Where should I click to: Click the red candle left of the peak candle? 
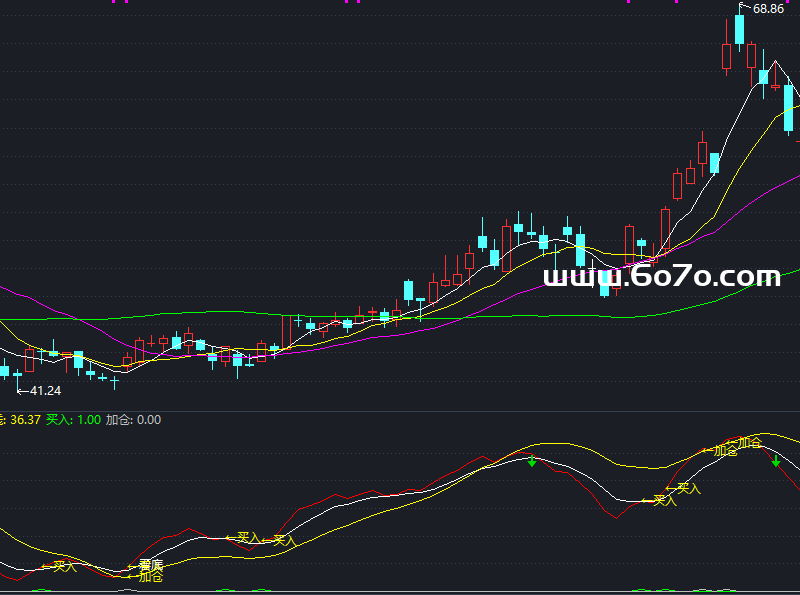coord(726,57)
